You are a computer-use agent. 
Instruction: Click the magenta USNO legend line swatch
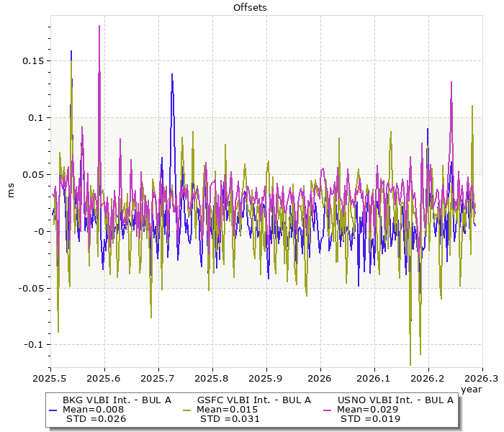click(x=328, y=410)
